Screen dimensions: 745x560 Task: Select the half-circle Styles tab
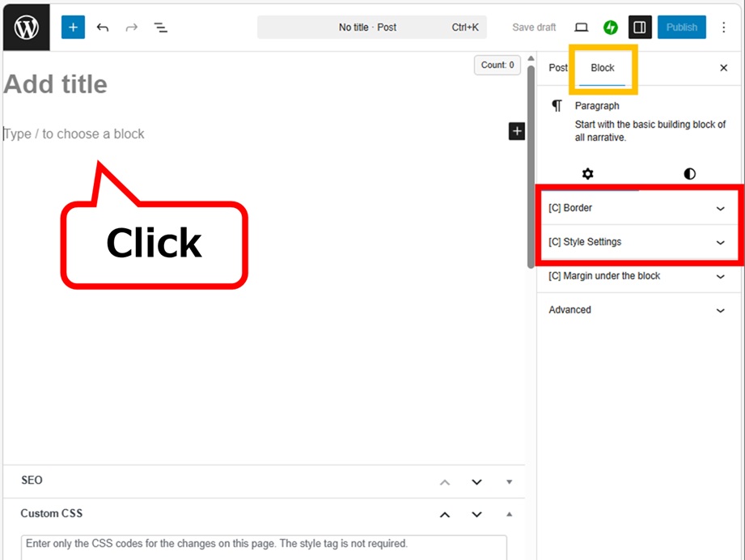(x=689, y=174)
